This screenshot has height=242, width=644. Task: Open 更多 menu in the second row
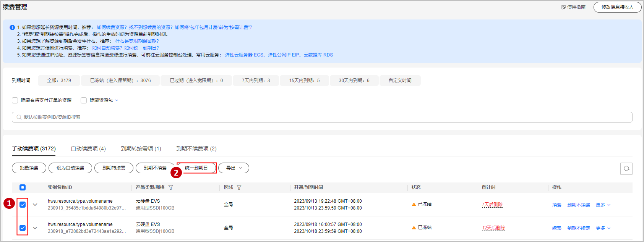(603, 228)
